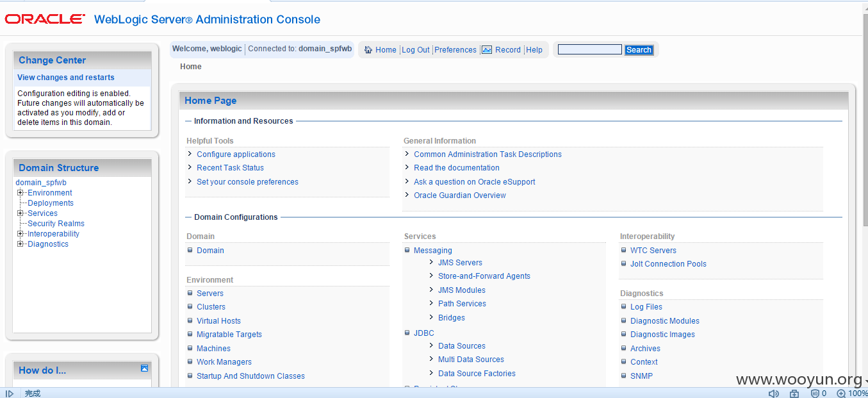Open the toolbox icon in browser status bar
This screenshot has height=398, width=868.
(794, 394)
